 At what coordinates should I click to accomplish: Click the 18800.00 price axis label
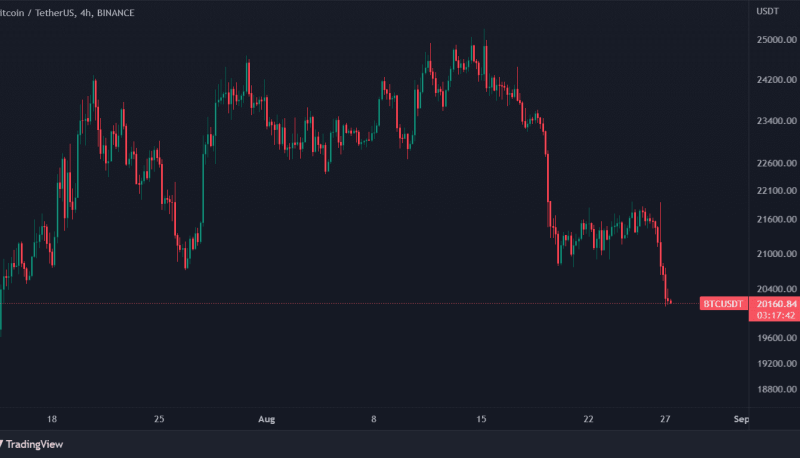click(776, 390)
